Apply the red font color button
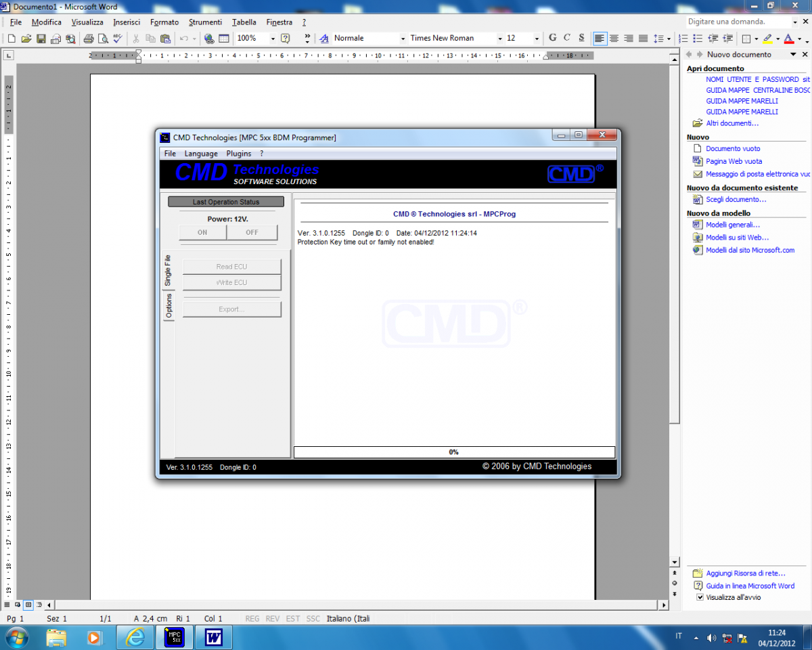Viewport: 812px width, 650px height. 789,39
